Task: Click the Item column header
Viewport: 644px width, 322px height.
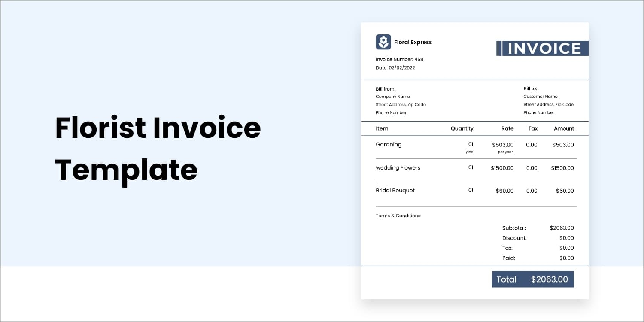Action: [x=382, y=128]
